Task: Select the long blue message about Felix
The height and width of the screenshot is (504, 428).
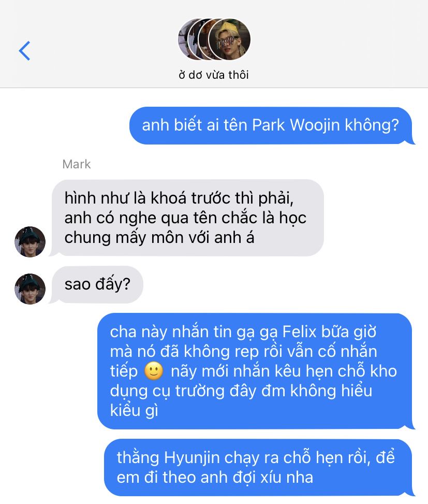Action: (x=255, y=371)
